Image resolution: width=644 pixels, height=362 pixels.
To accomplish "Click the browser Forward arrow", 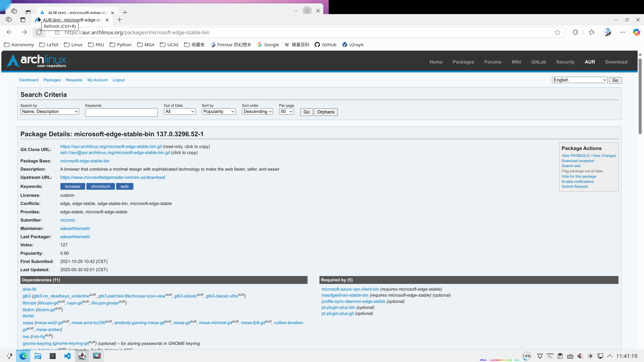I will click(x=24, y=32).
